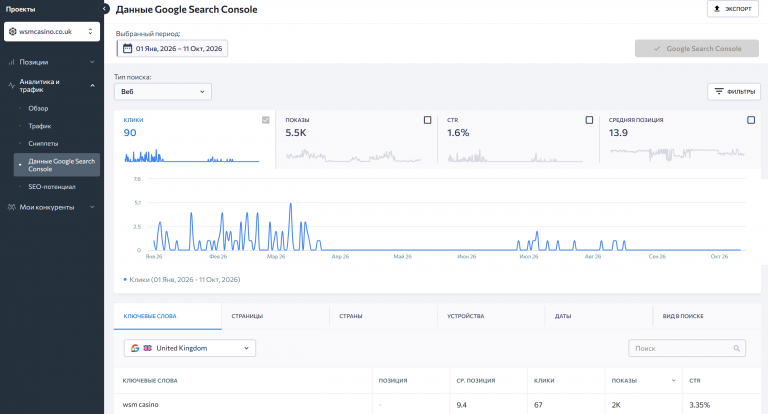Toggle the Клики metric checkbox
Screen dimensions: 768x414
(x=265, y=120)
